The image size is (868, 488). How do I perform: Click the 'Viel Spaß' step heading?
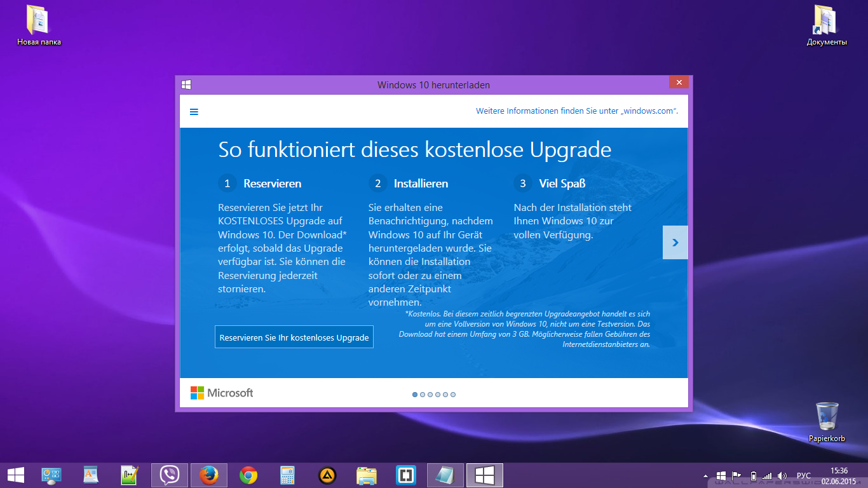click(x=562, y=184)
